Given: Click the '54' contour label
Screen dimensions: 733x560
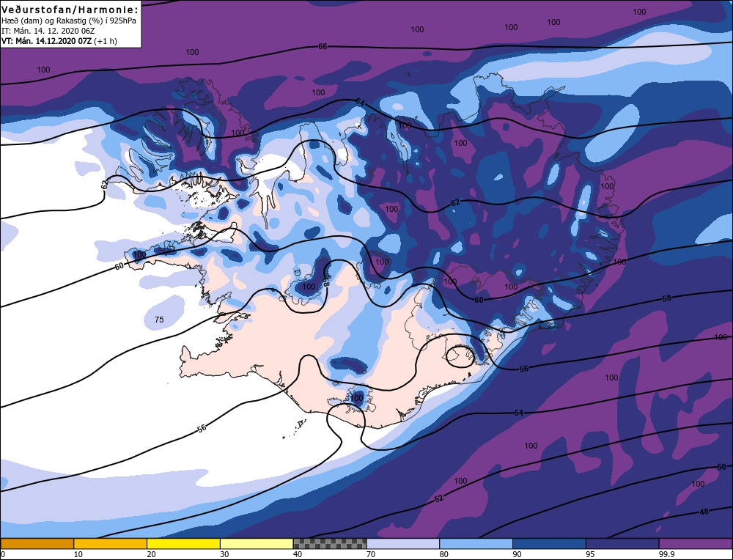Looking at the screenshot, I should [519, 413].
